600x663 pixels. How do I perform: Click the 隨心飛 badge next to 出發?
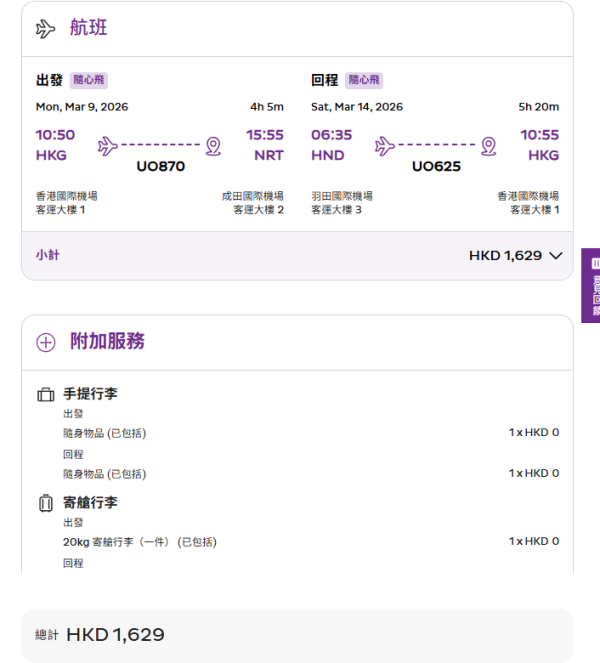pos(89,80)
